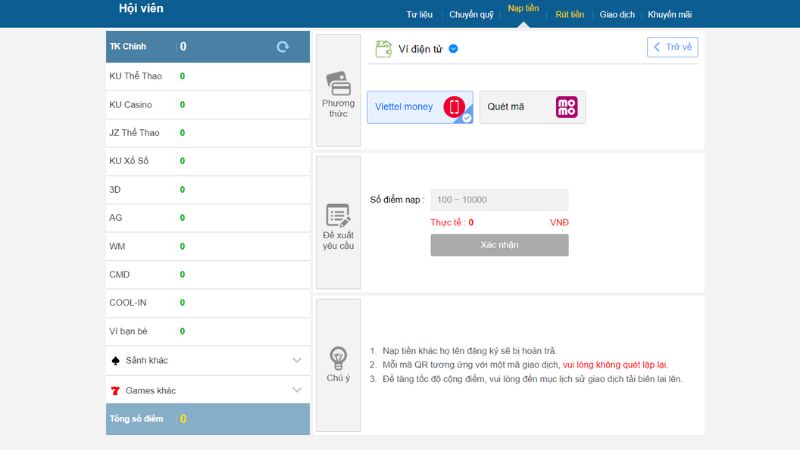
Task: Open the Rút tiền tab
Action: (569, 14)
